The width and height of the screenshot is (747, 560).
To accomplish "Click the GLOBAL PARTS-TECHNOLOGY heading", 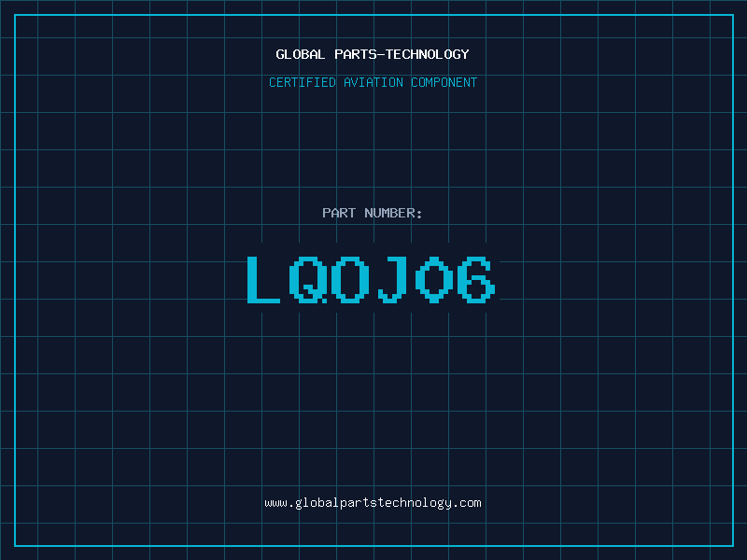I will [x=373, y=54].
